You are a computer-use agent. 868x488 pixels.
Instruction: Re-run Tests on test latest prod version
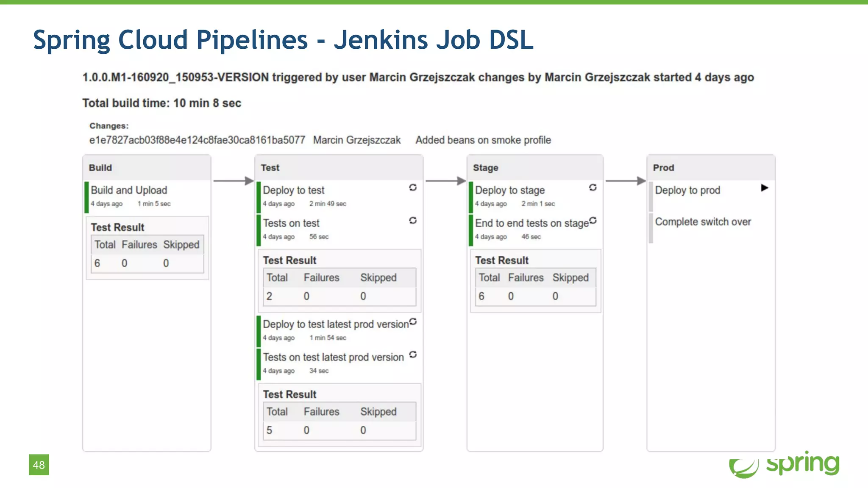(x=413, y=355)
